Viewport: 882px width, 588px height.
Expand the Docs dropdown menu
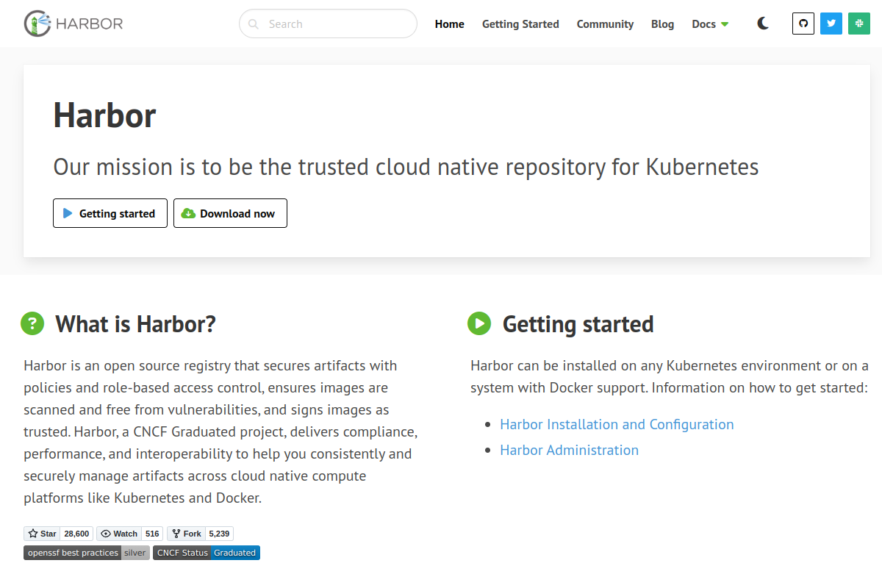[x=710, y=24]
